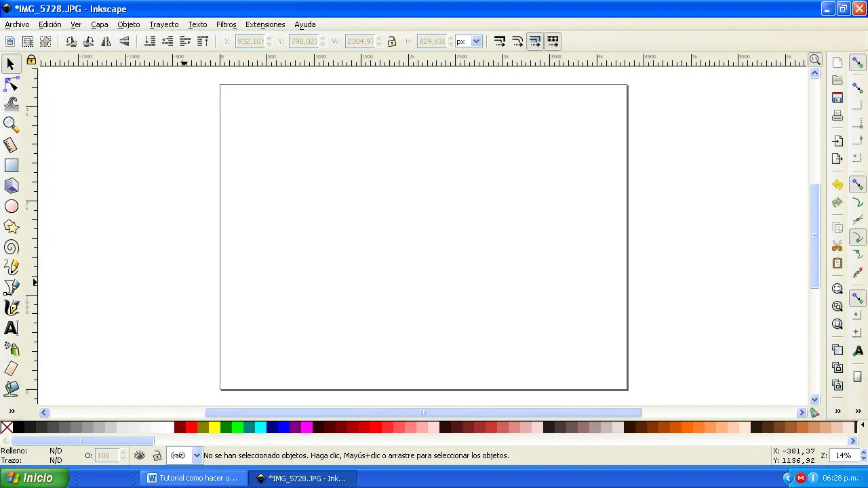
Task: Select the Calligraphy tool
Action: click(11, 308)
